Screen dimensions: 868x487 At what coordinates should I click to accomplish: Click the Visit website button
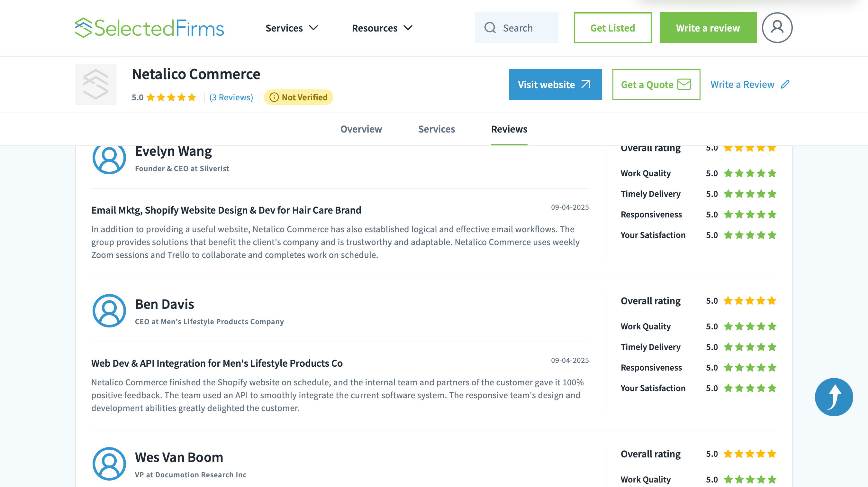555,84
